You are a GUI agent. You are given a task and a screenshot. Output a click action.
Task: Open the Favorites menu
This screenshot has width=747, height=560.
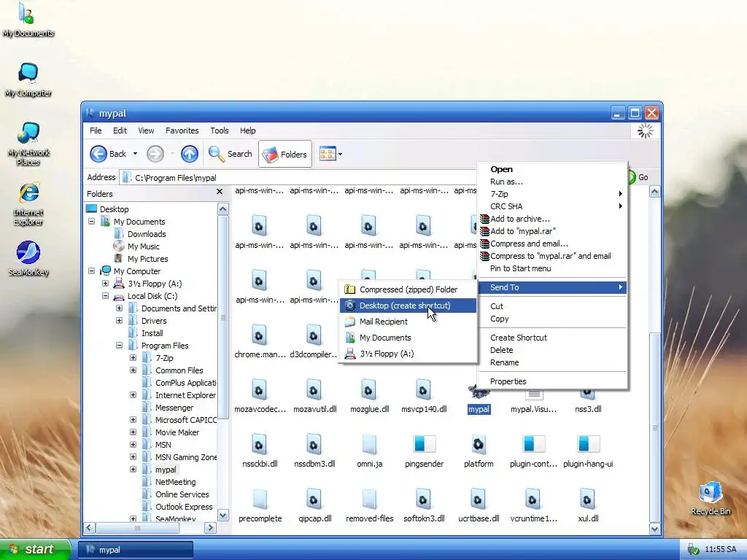tap(182, 131)
